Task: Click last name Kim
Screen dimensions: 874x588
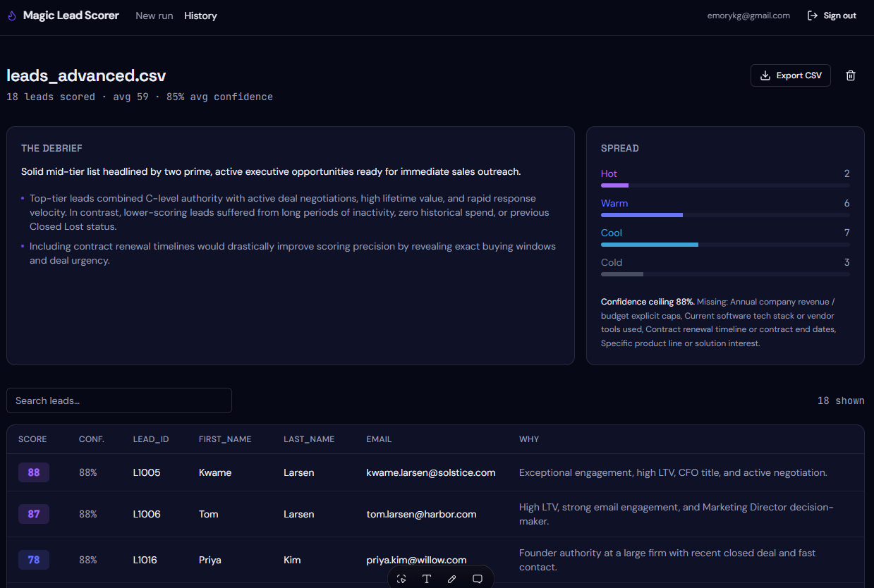Action: click(x=292, y=560)
